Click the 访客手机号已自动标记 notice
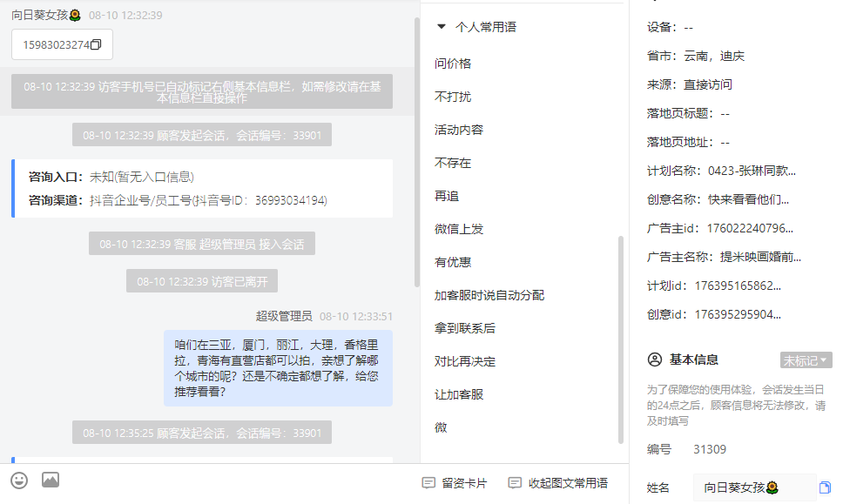The width and height of the screenshot is (843, 504). [202, 92]
